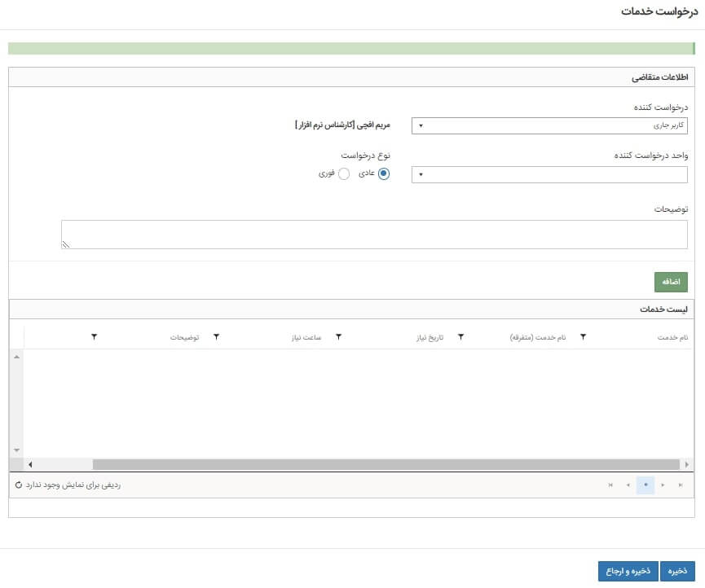Image resolution: width=705 pixels, height=588 pixels.
Task: Click the single left-arrow pager icon
Action: pyautogui.click(x=628, y=485)
